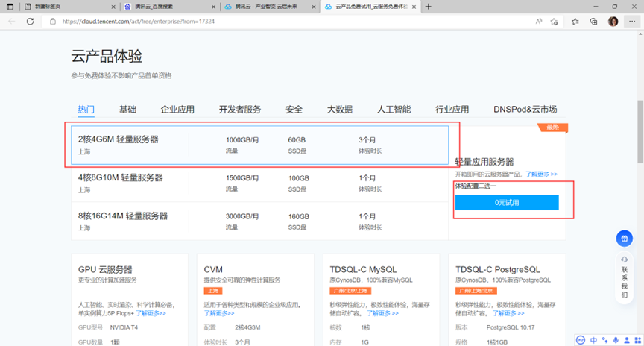644x346 pixels.
Task: Close the 腾讯云 - 产业智变 tab
Action: (314, 7)
